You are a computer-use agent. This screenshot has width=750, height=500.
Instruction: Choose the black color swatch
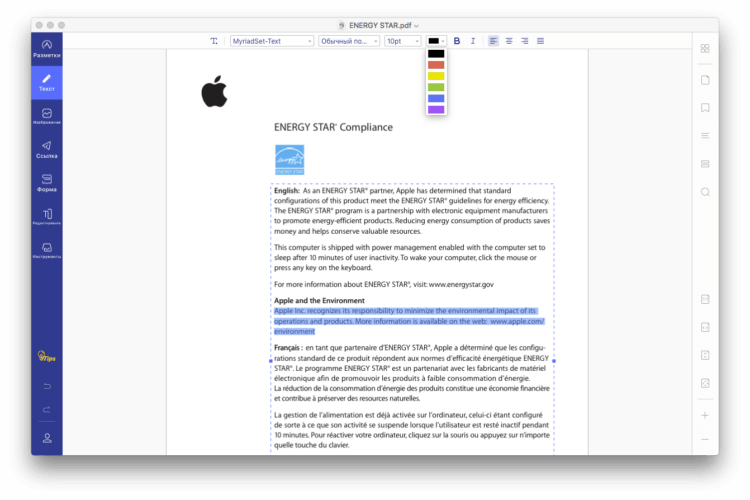tap(436, 54)
